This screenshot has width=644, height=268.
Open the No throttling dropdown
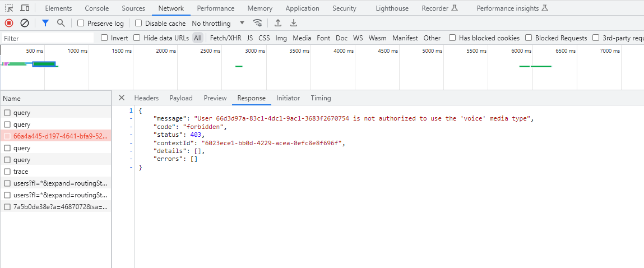(218, 24)
